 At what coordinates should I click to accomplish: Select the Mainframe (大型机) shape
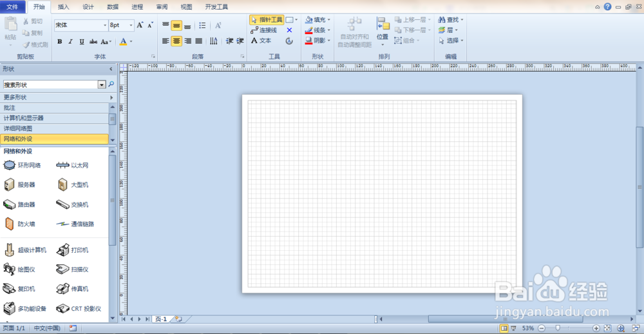click(x=73, y=185)
